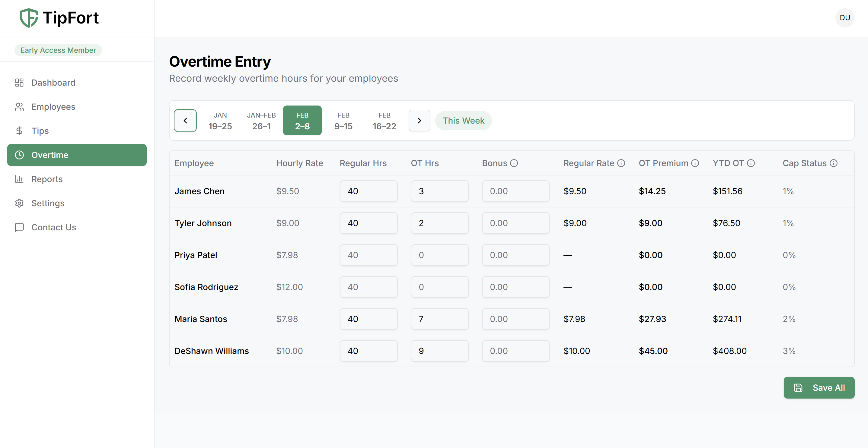Open the Dashboard grid icon
This screenshot has width=868, height=448.
[x=19, y=83]
